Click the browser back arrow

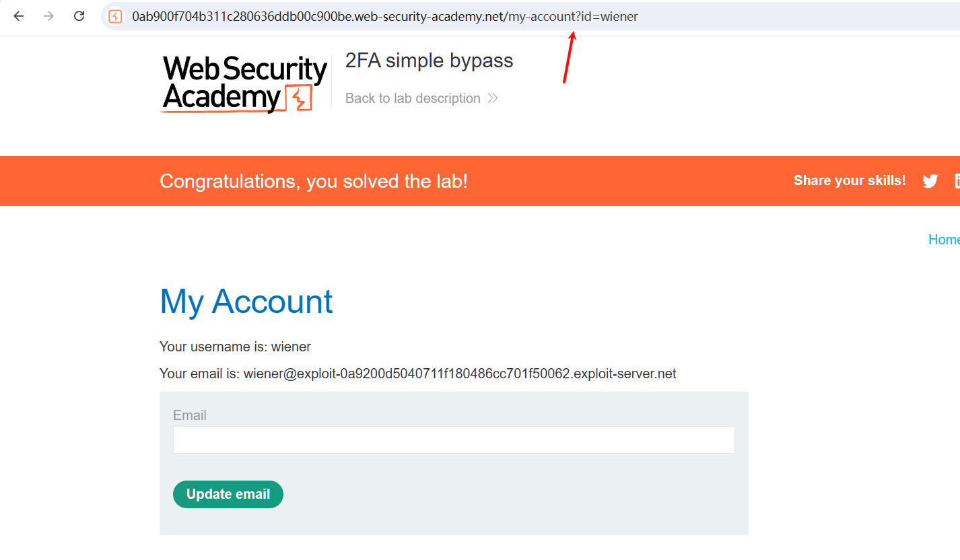pyautogui.click(x=18, y=16)
